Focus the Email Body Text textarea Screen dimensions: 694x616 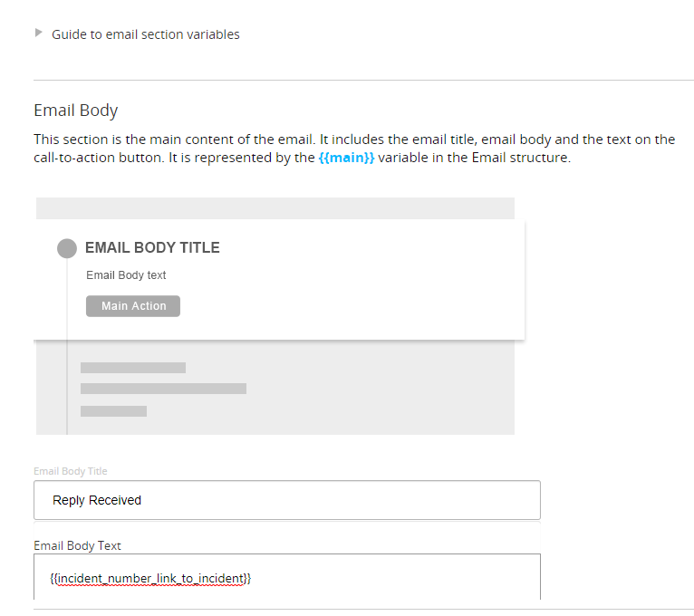(287, 577)
